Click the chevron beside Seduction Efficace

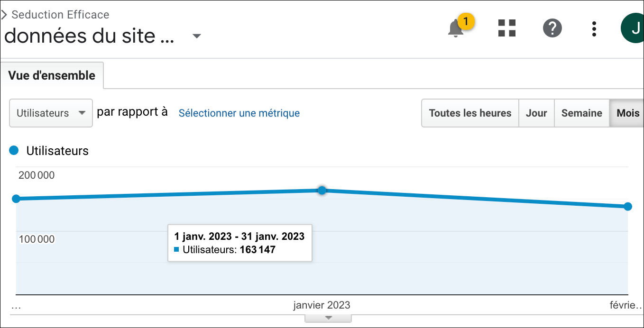point(4,15)
